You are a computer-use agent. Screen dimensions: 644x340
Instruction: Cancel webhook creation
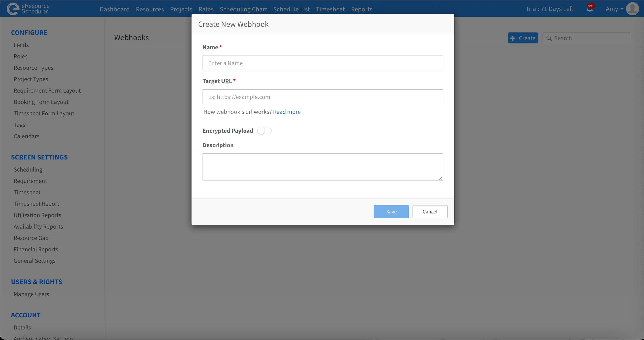click(x=430, y=211)
